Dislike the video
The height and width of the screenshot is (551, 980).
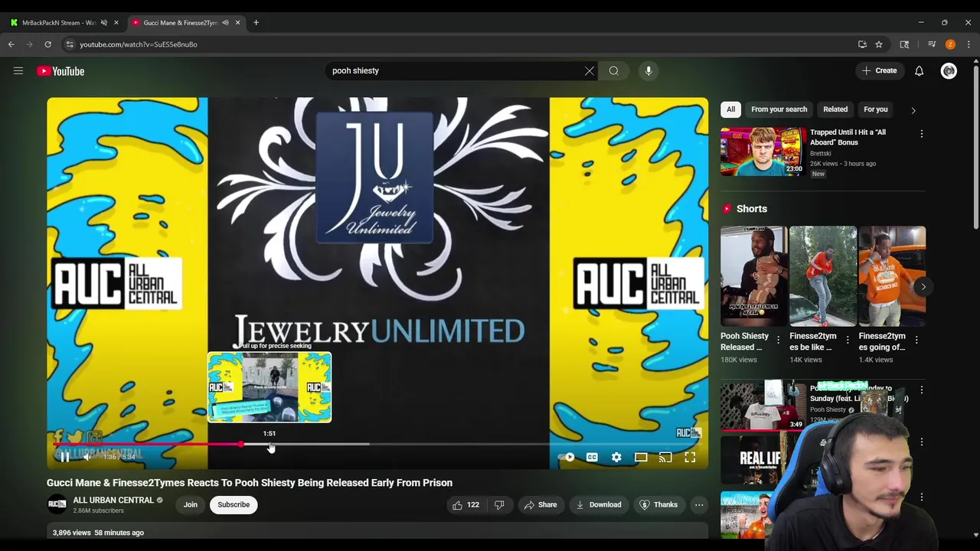499,504
